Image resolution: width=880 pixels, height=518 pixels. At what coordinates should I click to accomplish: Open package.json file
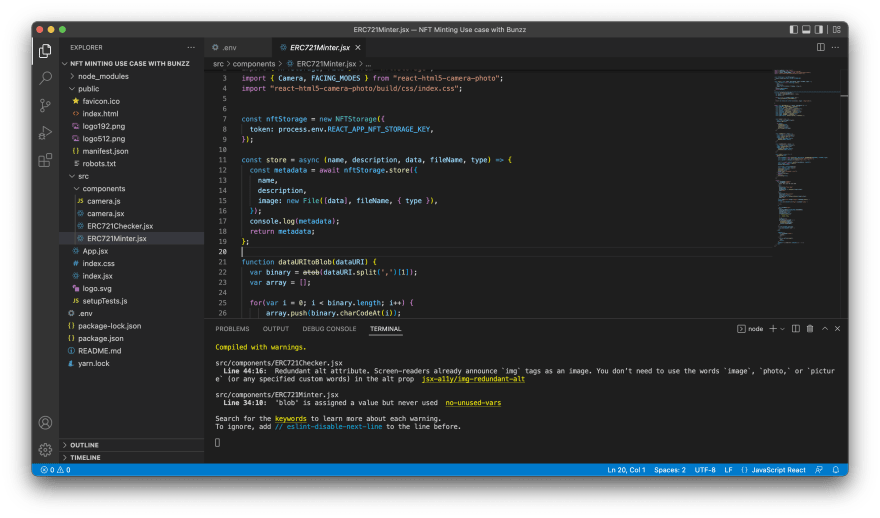pos(131,338)
